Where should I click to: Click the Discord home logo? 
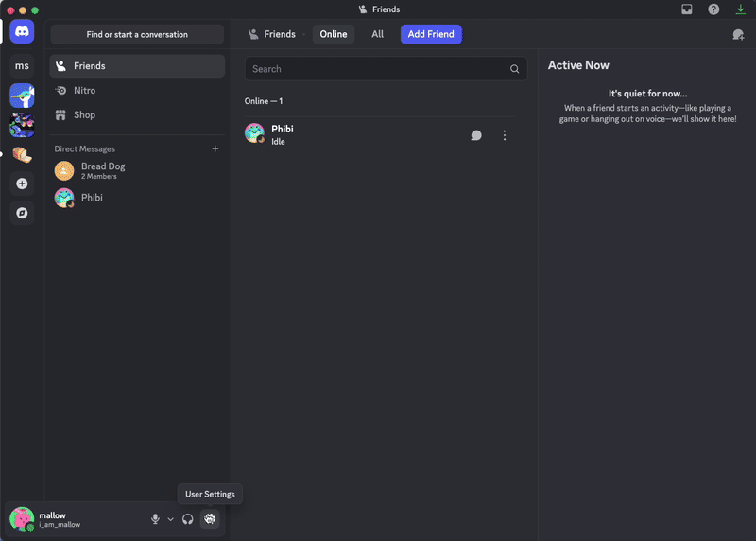click(22, 31)
